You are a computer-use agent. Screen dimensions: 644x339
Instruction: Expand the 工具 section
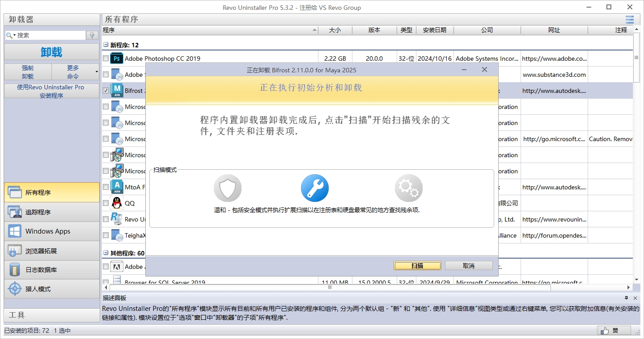click(x=52, y=315)
